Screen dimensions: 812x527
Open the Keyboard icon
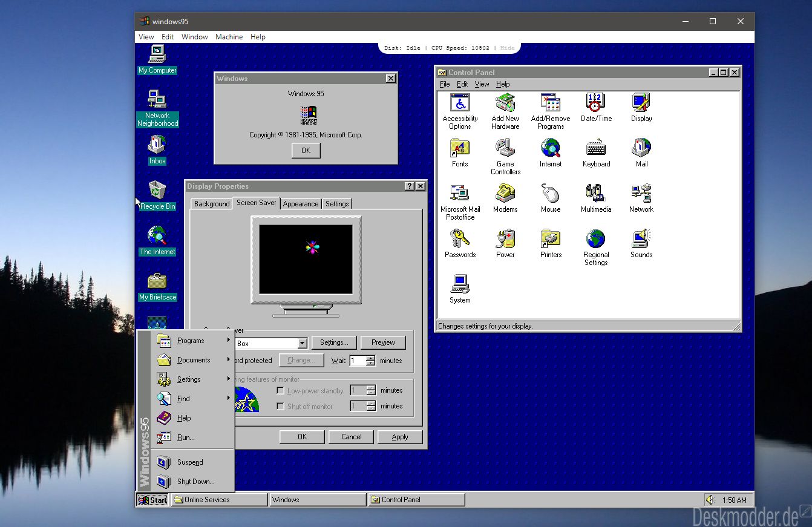pyautogui.click(x=596, y=153)
